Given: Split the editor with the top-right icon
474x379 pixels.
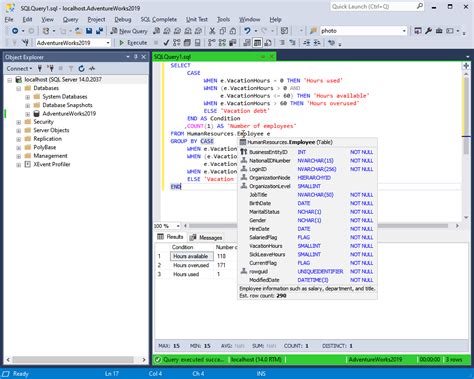Looking at the screenshot, I should (466, 66).
